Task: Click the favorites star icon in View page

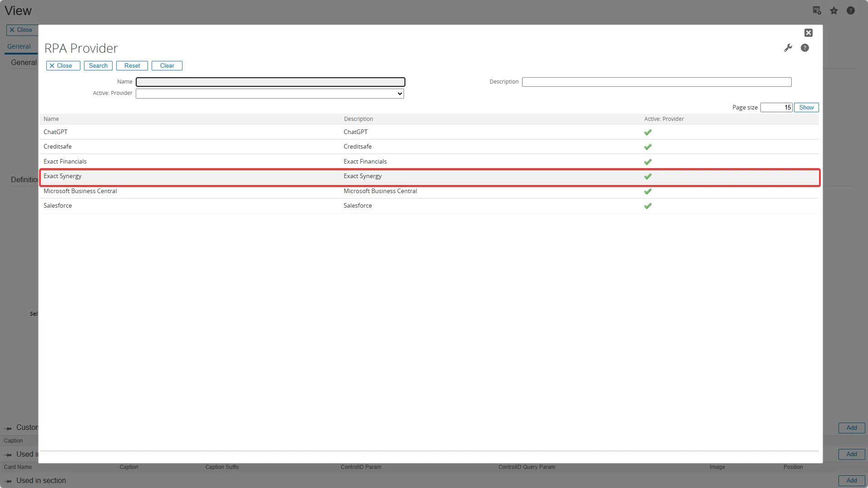Action: (x=834, y=10)
